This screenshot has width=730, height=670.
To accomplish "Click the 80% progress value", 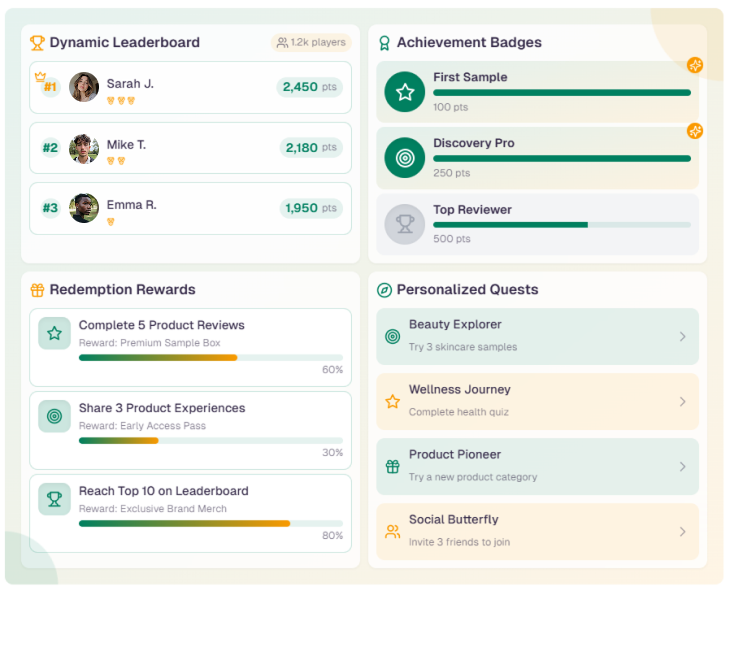I will 332,536.
